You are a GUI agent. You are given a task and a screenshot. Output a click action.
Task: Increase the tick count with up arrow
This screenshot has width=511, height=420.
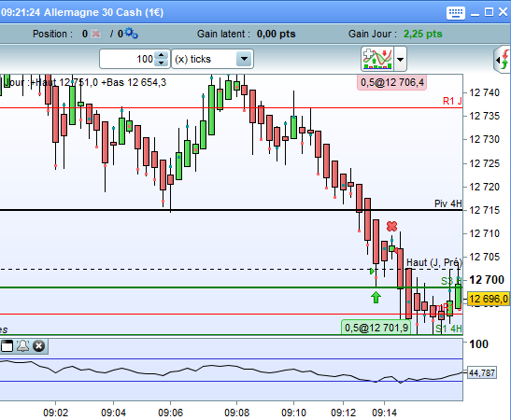162,56
